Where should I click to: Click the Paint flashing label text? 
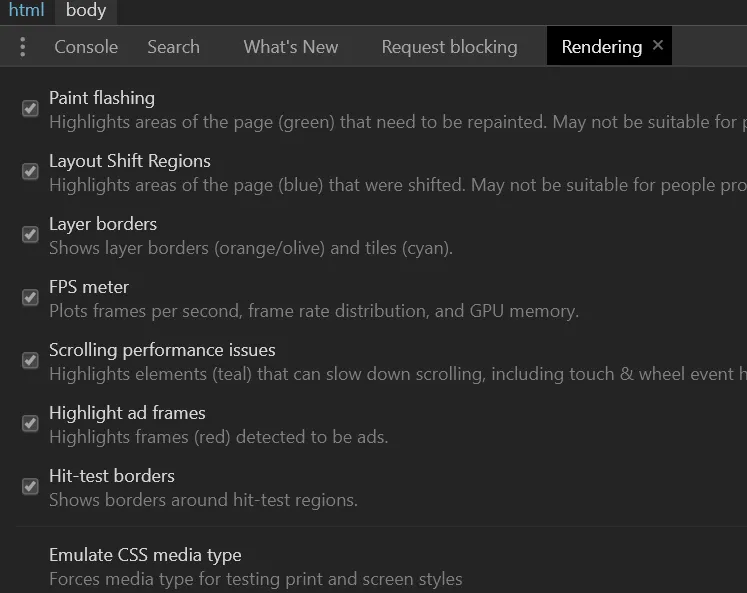tap(102, 98)
